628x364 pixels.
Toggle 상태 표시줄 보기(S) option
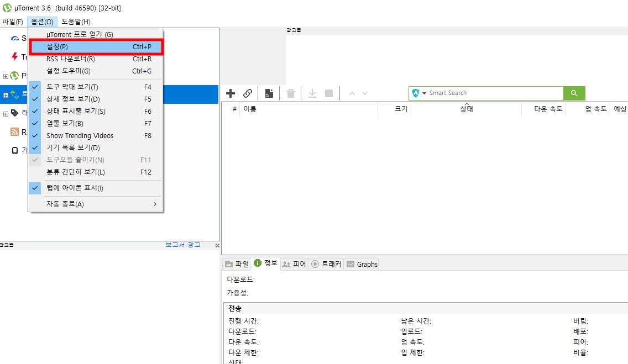point(96,111)
